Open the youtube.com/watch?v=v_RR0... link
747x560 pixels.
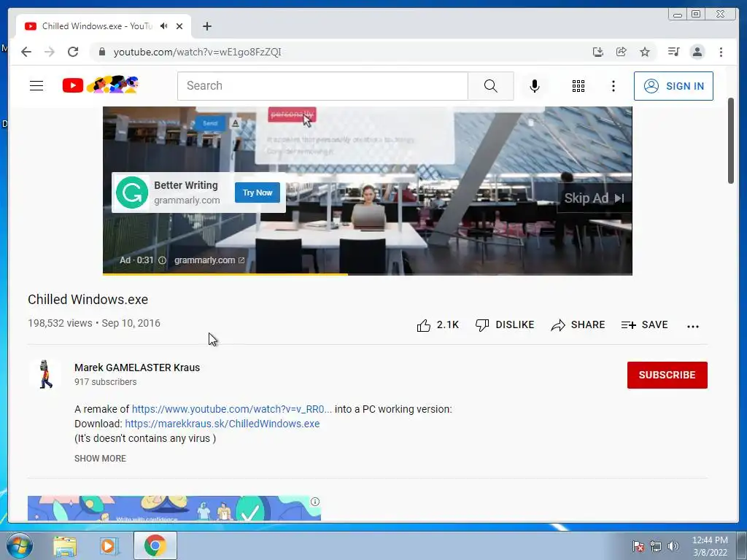click(x=231, y=409)
